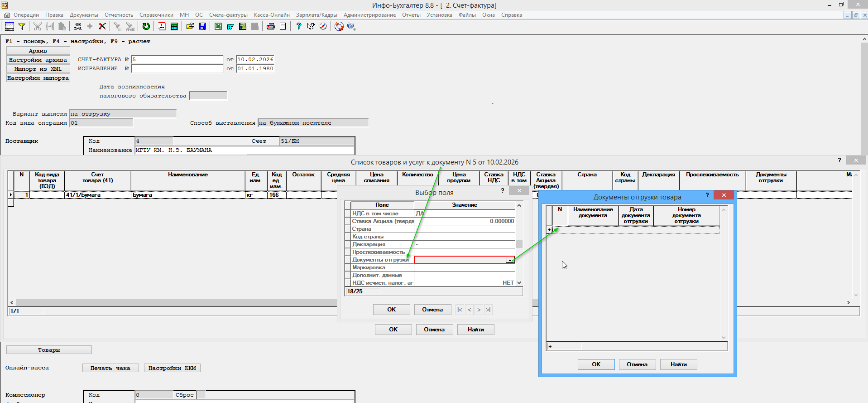Toggle the Сброс checkbox near Комиссионер

coord(201,395)
